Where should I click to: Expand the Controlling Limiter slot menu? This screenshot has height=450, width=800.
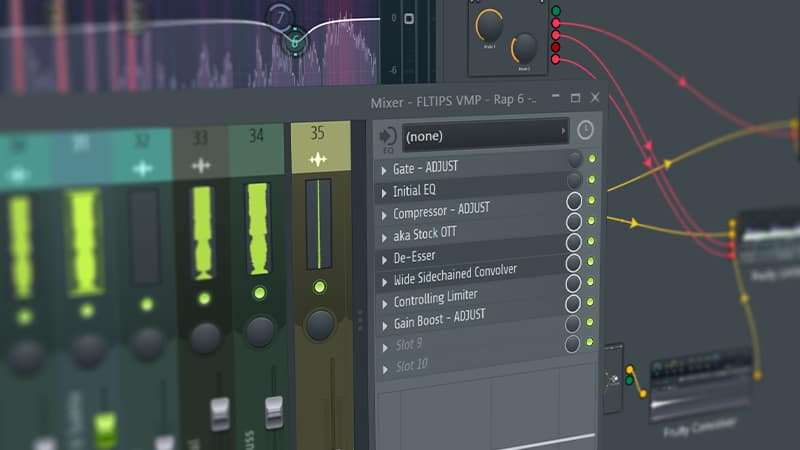pos(384,304)
